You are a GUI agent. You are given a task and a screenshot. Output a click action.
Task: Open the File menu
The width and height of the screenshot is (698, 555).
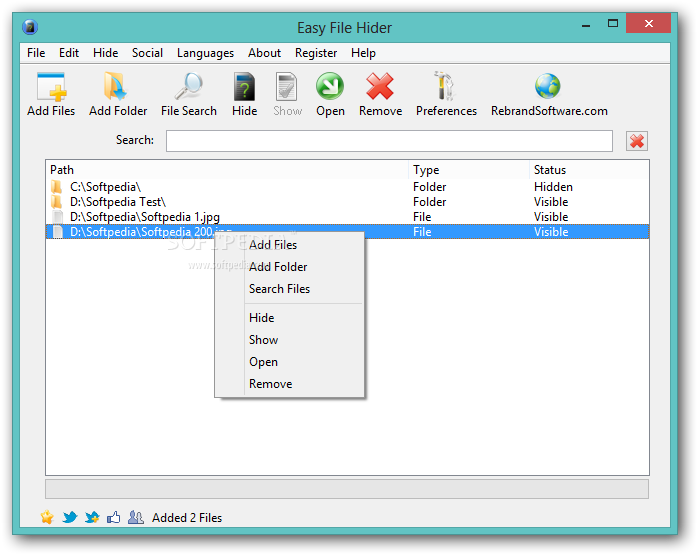click(x=36, y=53)
